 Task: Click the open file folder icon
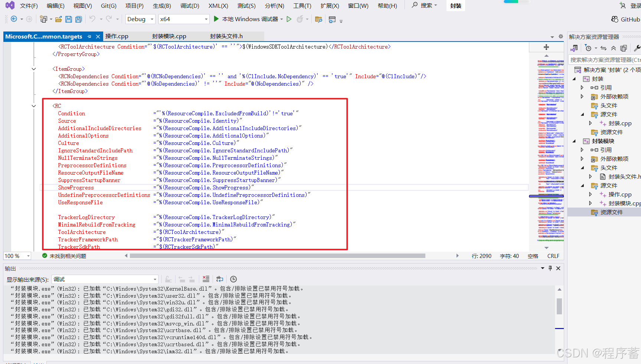click(59, 19)
